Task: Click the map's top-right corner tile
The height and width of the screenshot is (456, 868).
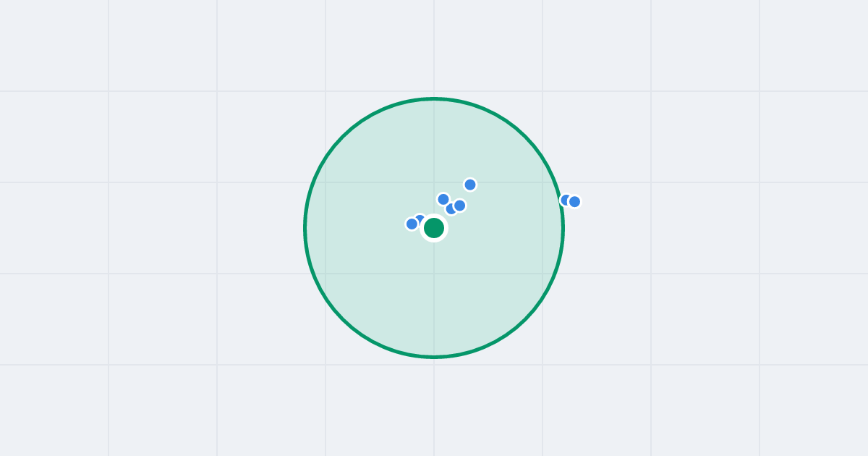Action: coord(814,46)
